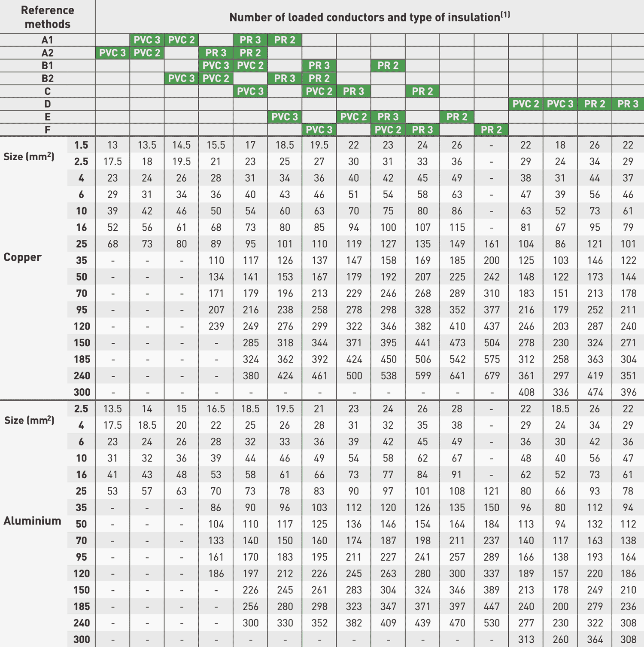Click the value 15.5 in copper 1.5 row
This screenshot has height=647, width=644.
click(x=216, y=145)
